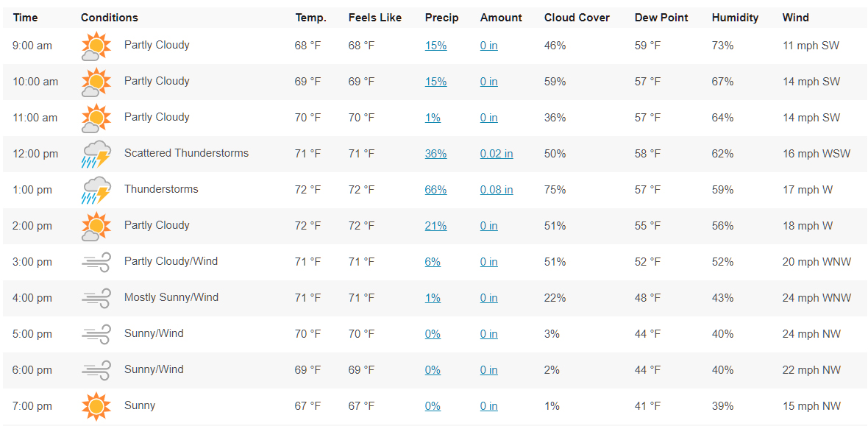Click the 7:00 pm sunny icon
The width and height of the screenshot is (868, 426).
click(x=96, y=406)
